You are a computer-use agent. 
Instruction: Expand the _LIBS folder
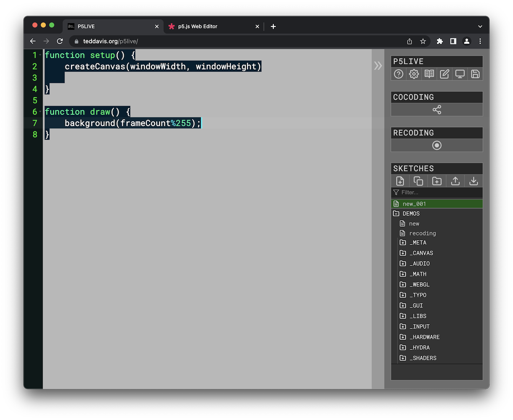tap(403, 316)
